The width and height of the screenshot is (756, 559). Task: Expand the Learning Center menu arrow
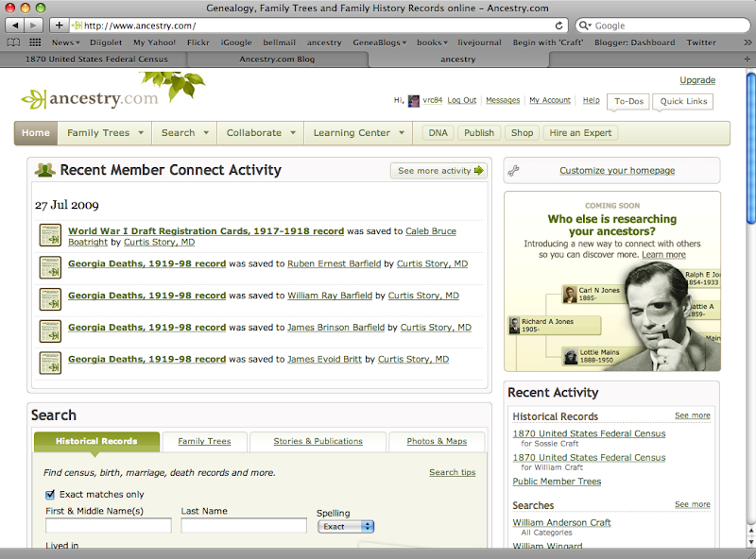tap(401, 132)
